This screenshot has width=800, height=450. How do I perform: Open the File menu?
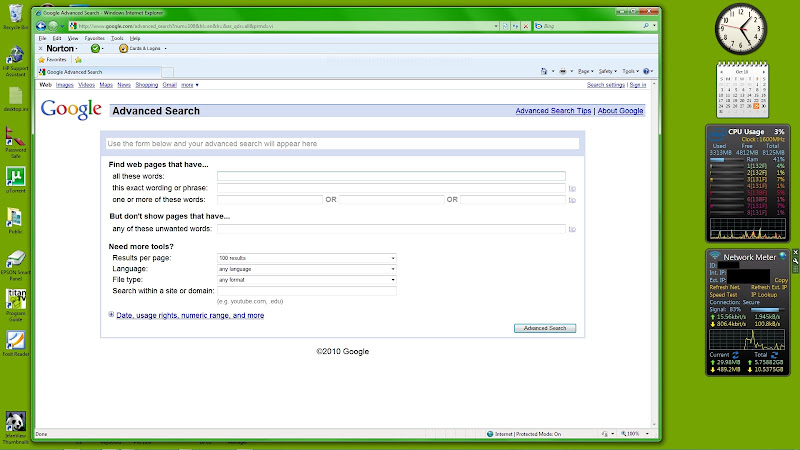[42, 38]
